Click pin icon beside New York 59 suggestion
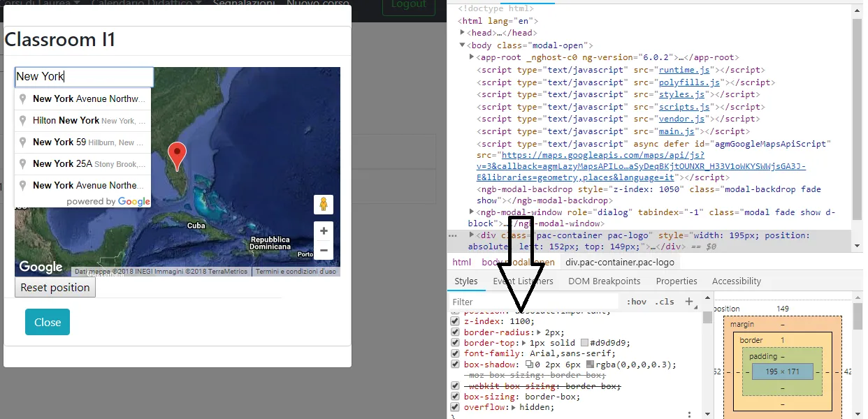This screenshot has width=868, height=419. point(23,142)
